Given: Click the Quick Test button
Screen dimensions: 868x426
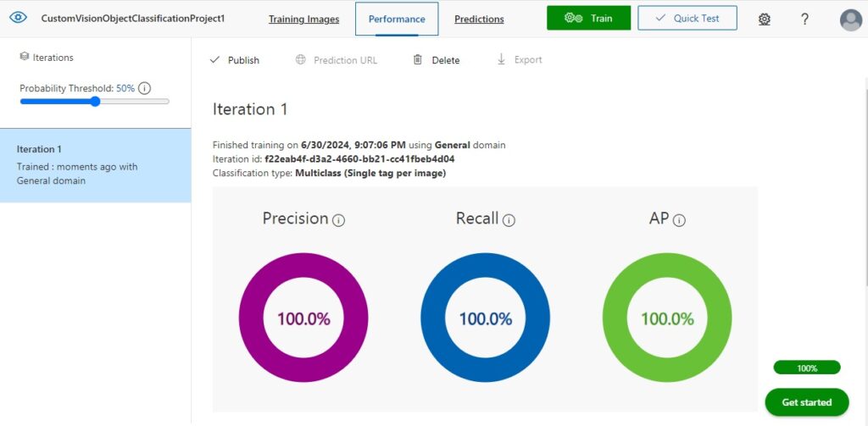Looking at the screenshot, I should [x=687, y=18].
